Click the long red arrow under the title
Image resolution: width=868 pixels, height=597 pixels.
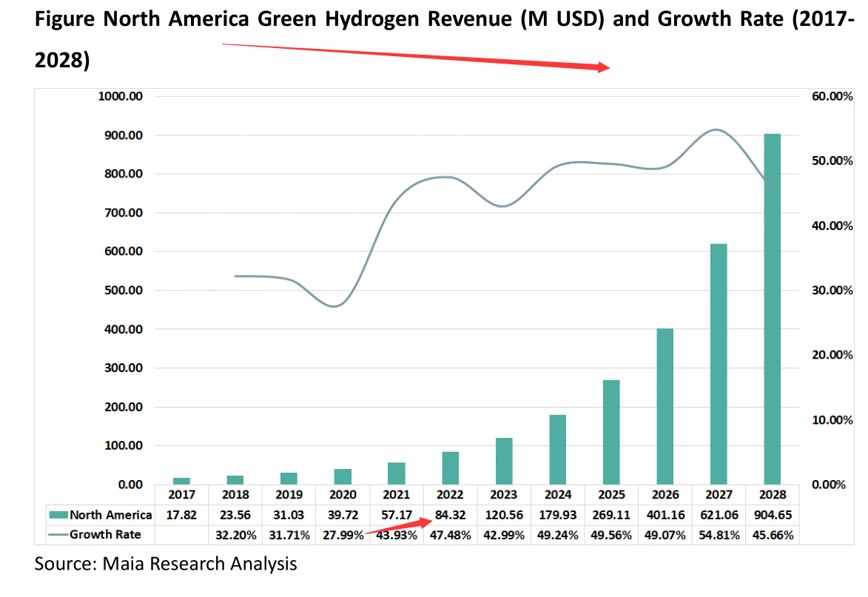tap(414, 56)
